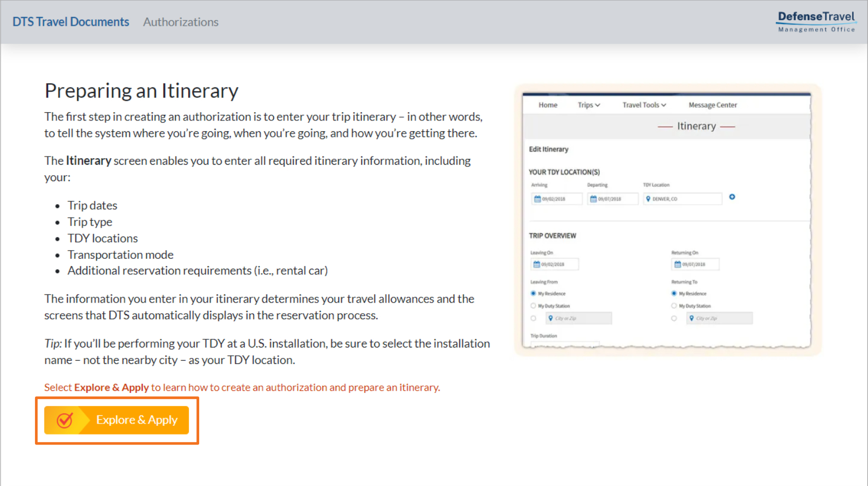Open Message Center in the screenshot menu

[x=713, y=105]
